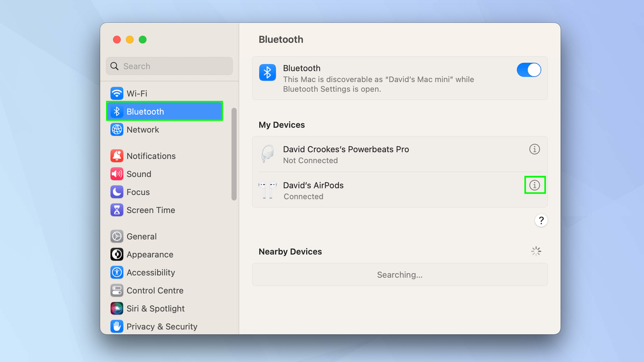Click the Search field

pyautogui.click(x=169, y=66)
